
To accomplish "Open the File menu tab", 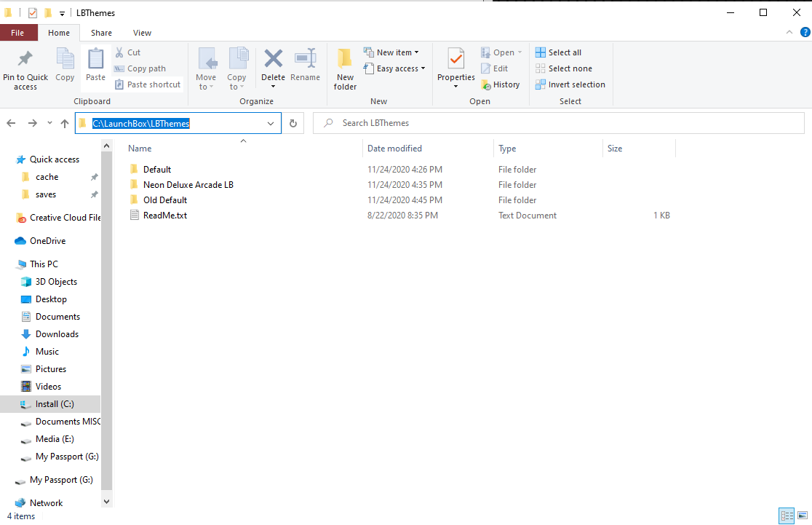I will (x=18, y=33).
